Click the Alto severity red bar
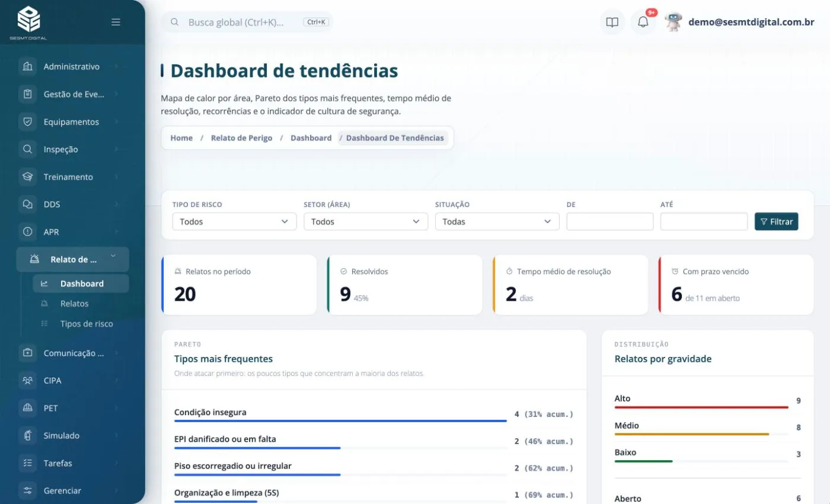This screenshot has height=504, width=830. pyautogui.click(x=701, y=407)
